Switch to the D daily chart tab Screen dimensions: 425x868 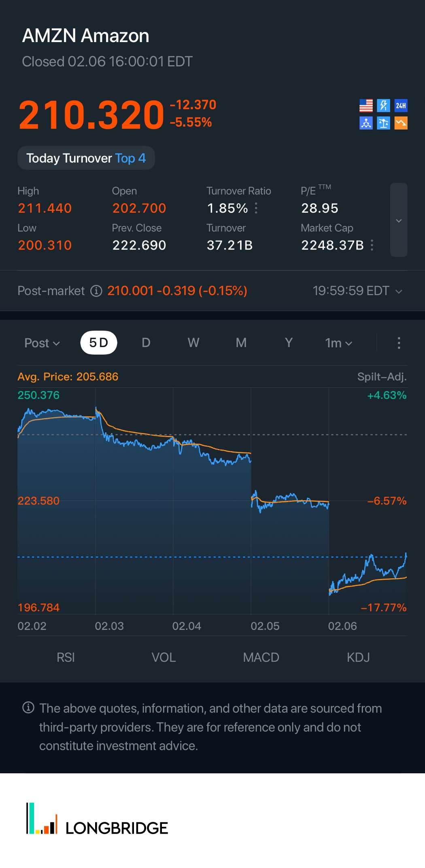[146, 343]
